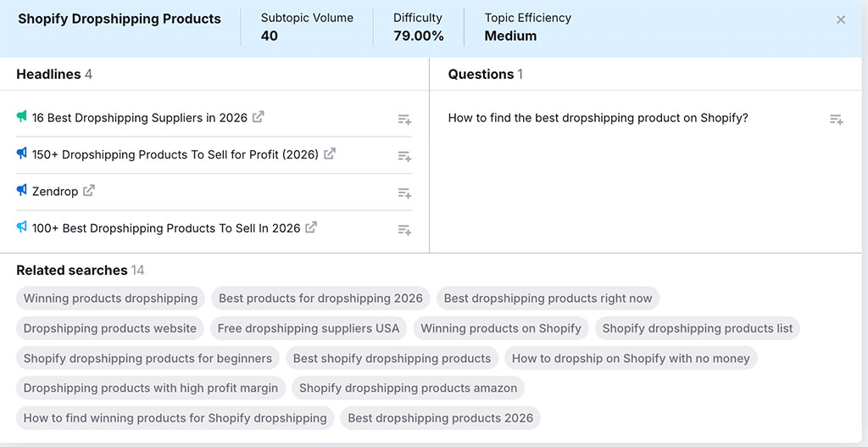Screen dimensions: 868x447
Task: Select Dropshipping products with high profit margin tag
Action: coord(151,388)
